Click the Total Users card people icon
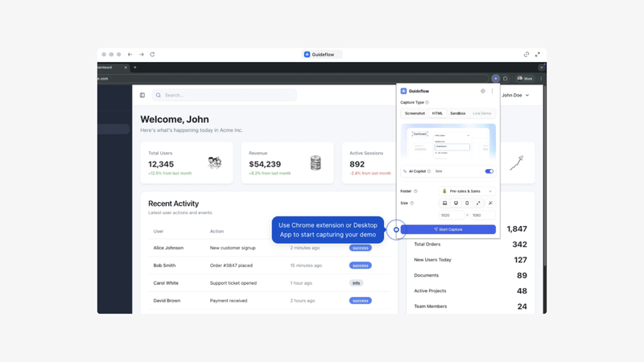 (x=214, y=163)
